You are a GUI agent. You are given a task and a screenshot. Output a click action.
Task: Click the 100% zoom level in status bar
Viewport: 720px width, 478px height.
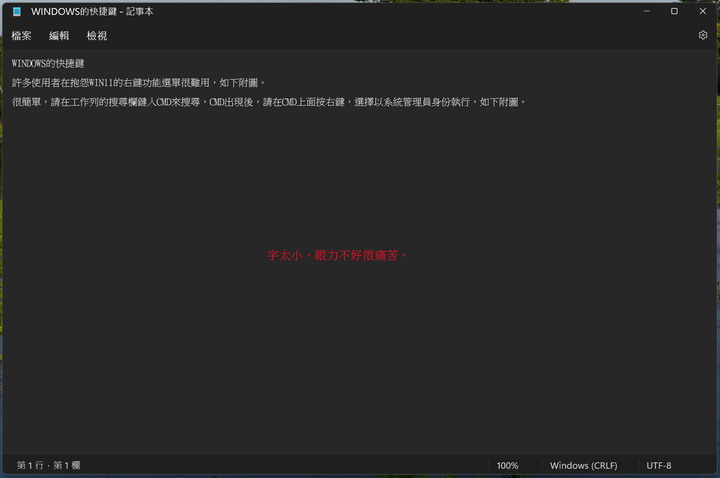pyautogui.click(x=507, y=466)
